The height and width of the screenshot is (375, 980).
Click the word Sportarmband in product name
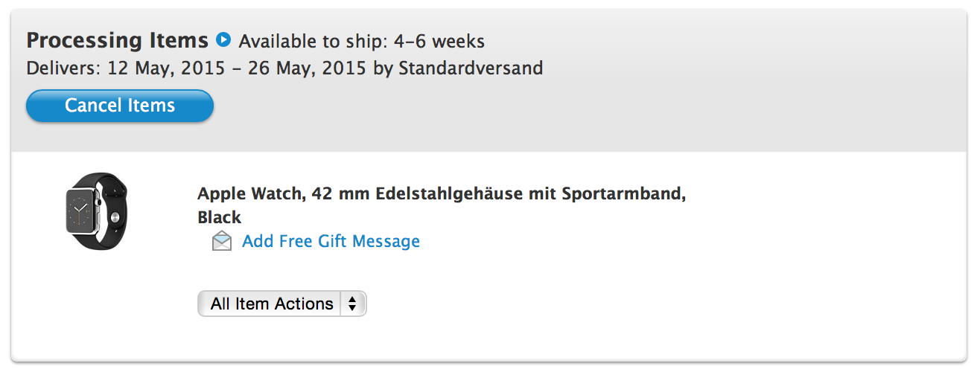(x=623, y=194)
